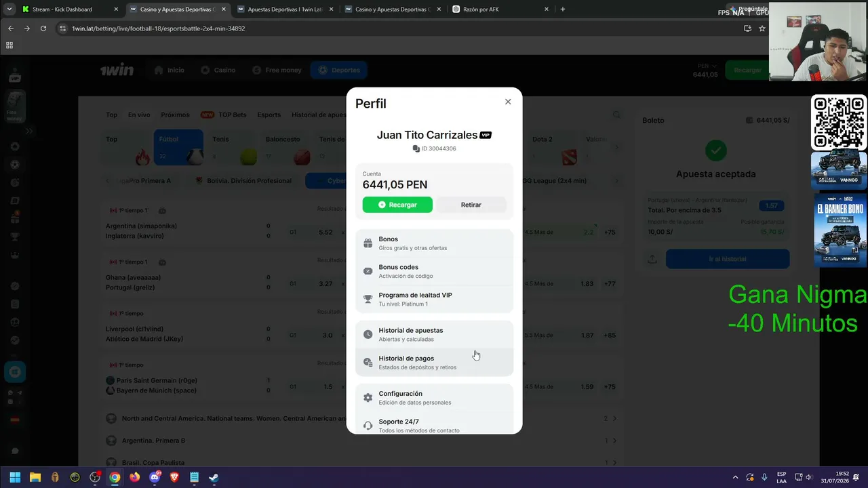This screenshot has width=868, height=488.
Task: Click Ir al historial in the Boleto panel
Action: click(x=728, y=259)
